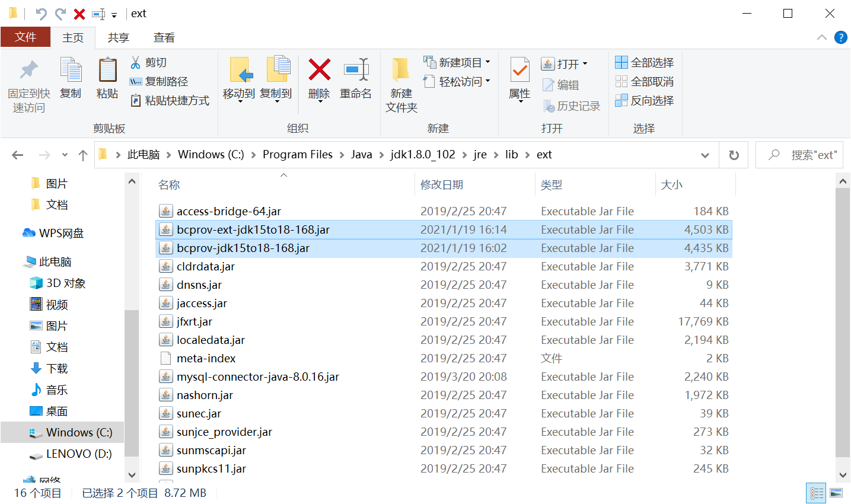Screen dimensions: 851x504
Task: Click the Copy (复制) ribbon icon
Action: point(71,71)
